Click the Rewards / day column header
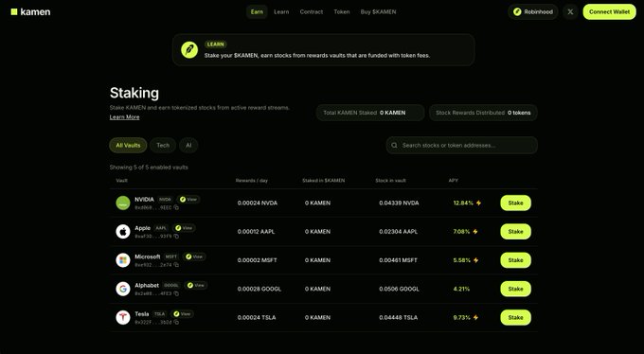The image size is (644, 354). tap(252, 181)
